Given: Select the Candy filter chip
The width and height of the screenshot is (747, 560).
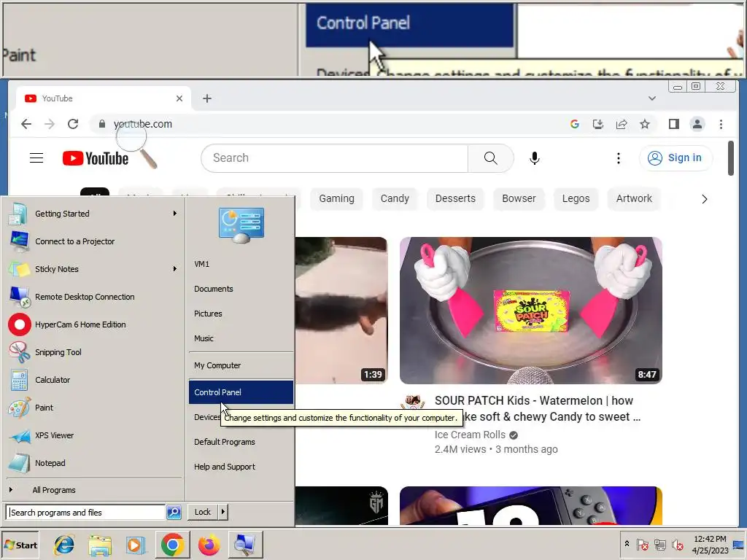Looking at the screenshot, I should click(395, 198).
